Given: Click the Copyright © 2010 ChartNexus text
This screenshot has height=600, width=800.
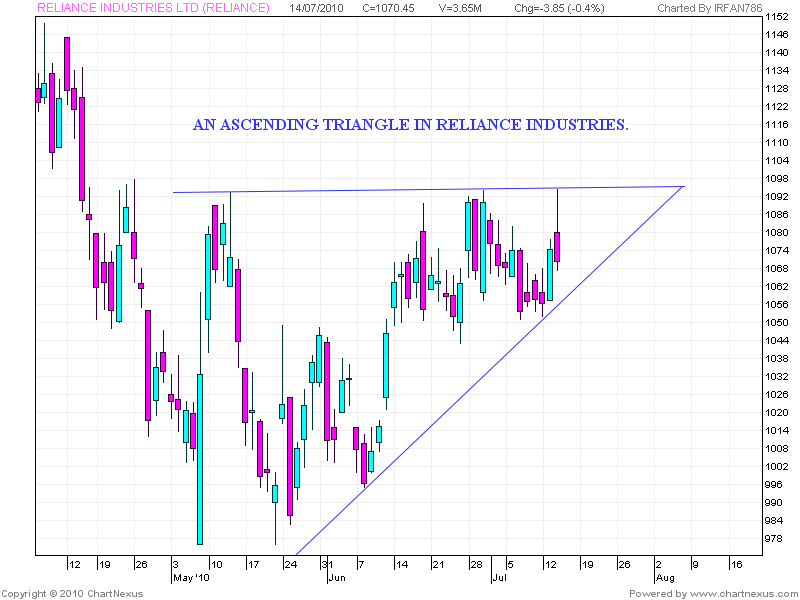Looking at the screenshot, I should click(72, 594).
